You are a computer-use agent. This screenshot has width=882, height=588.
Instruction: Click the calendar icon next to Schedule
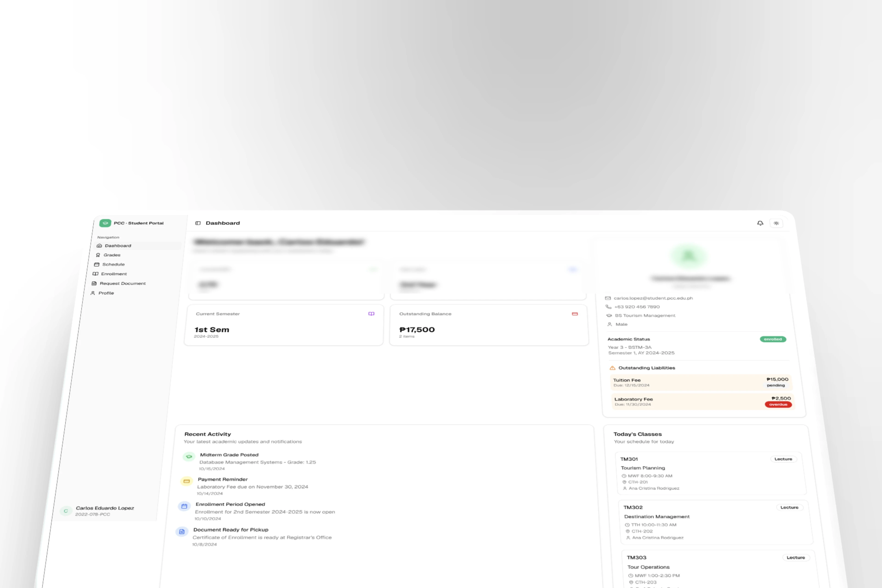97,264
